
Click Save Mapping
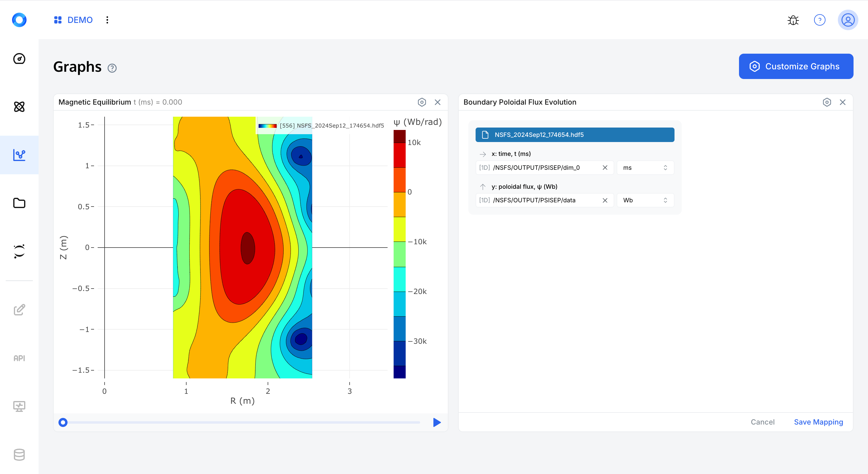(818, 422)
